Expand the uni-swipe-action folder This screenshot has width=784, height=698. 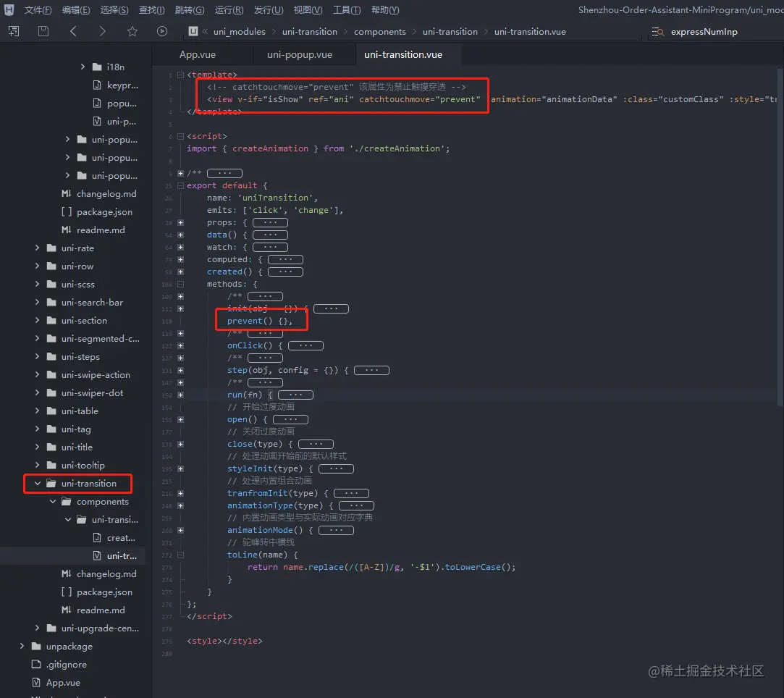click(x=37, y=374)
